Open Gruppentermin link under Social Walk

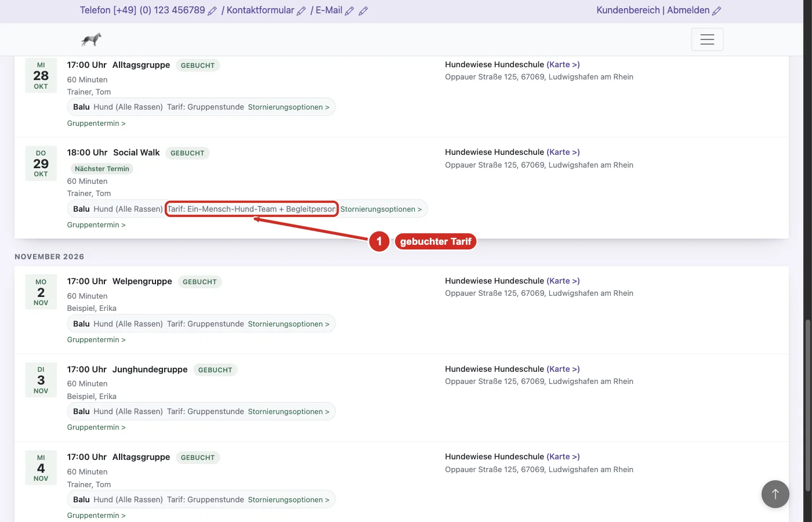(x=96, y=224)
